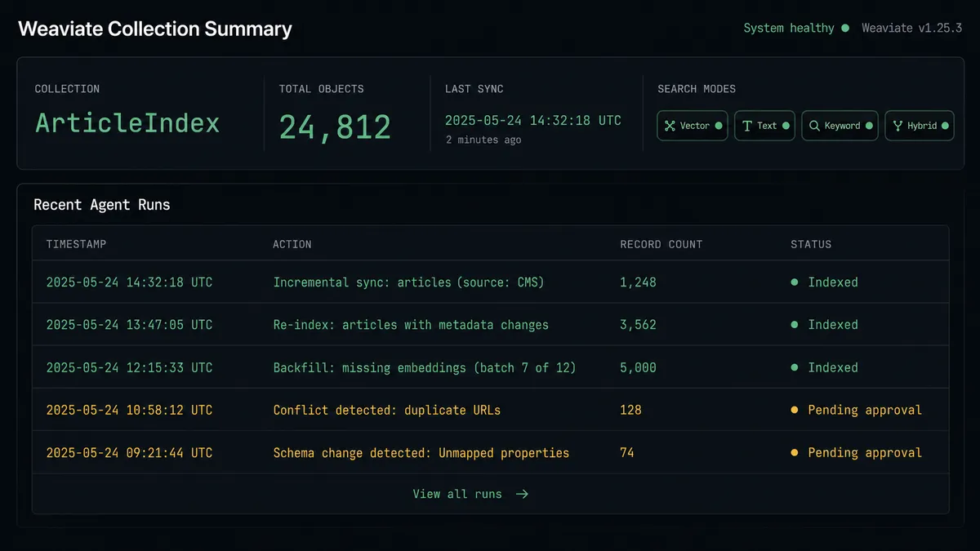Click the Keyword magnifier icon
This screenshot has width=980, height=551.
pyautogui.click(x=814, y=126)
